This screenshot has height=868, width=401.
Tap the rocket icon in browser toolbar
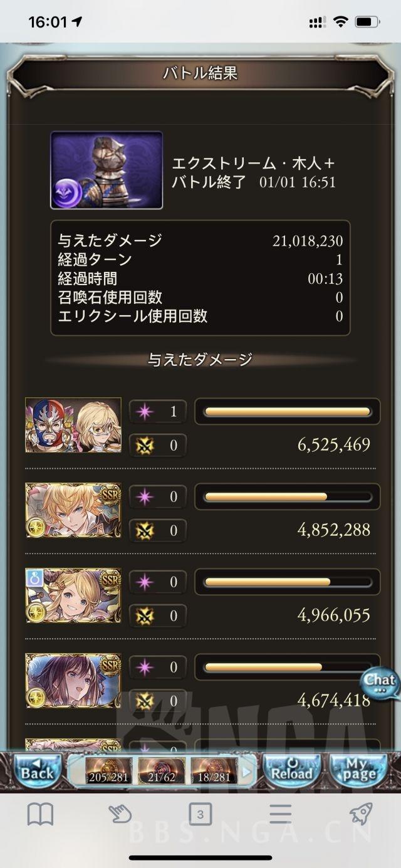361,813
